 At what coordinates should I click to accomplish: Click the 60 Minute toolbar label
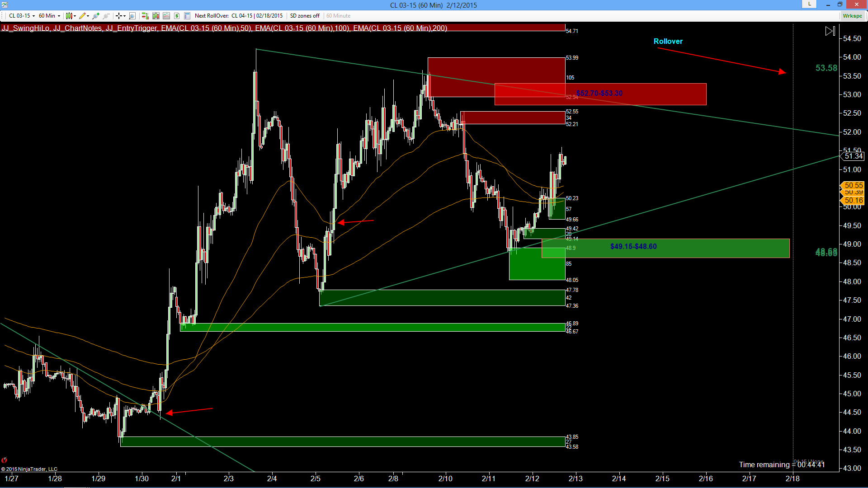(338, 16)
